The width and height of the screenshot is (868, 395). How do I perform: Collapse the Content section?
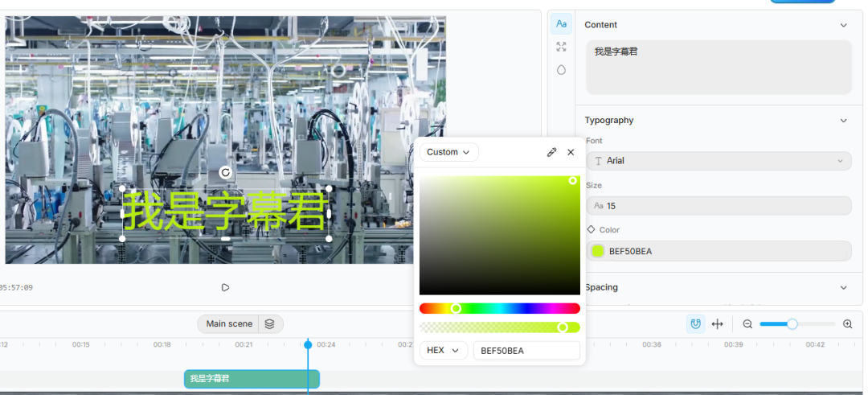843,25
